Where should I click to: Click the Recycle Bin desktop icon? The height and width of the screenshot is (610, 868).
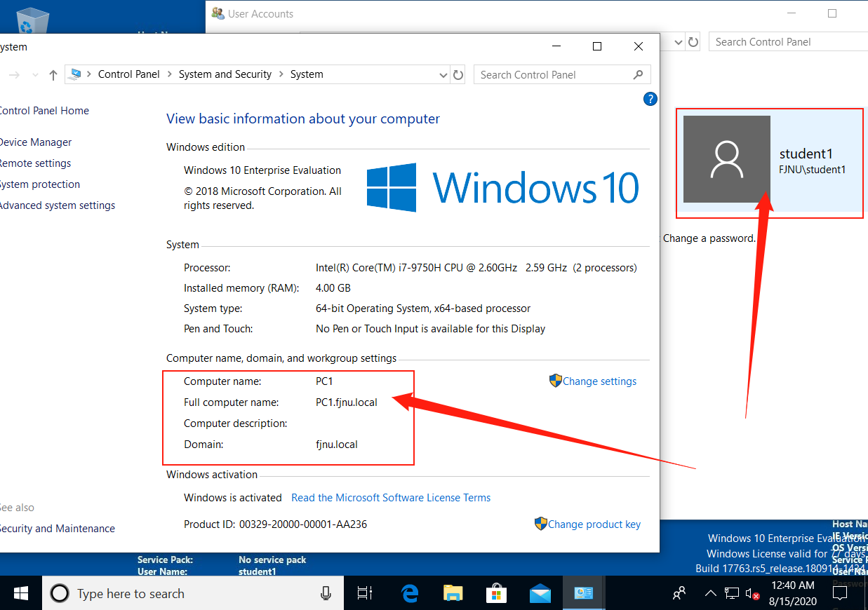coord(32,19)
